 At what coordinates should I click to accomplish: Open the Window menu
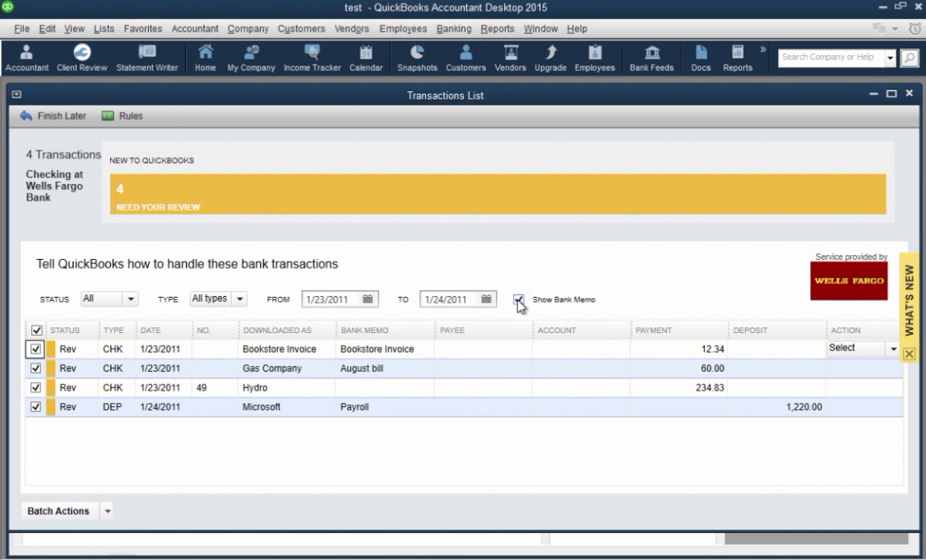(x=540, y=28)
